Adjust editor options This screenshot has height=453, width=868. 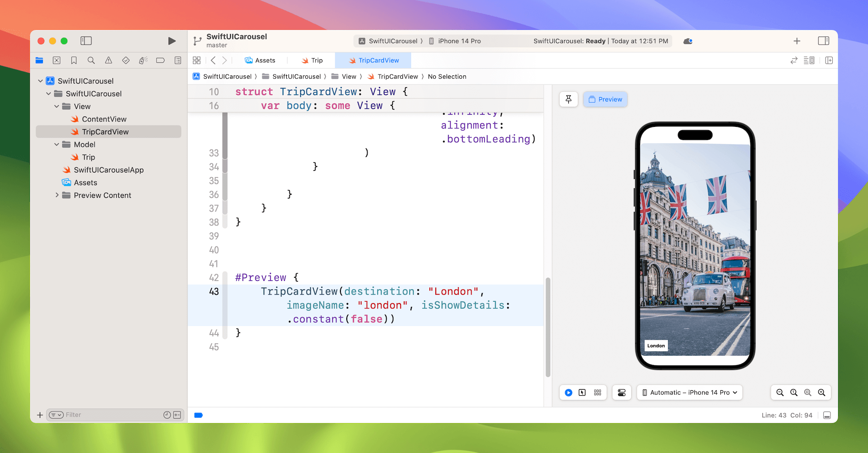pos(809,61)
